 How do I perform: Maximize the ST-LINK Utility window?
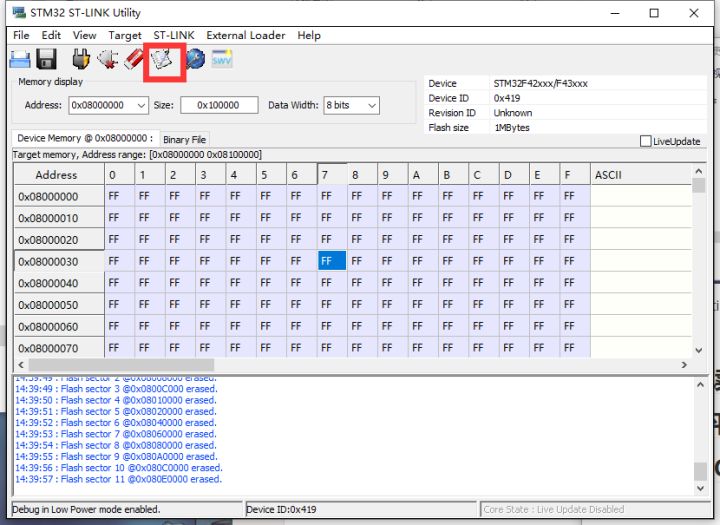click(654, 13)
